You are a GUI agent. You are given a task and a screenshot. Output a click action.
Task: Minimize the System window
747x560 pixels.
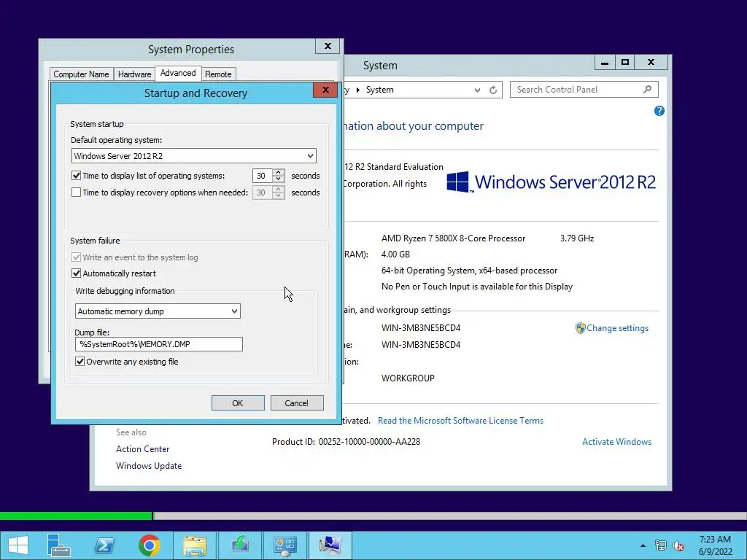click(x=605, y=63)
